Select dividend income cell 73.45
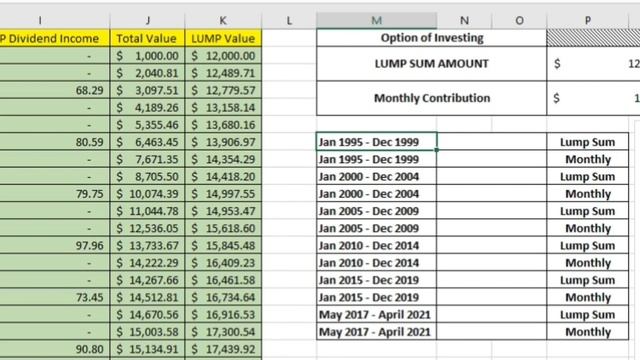The width and height of the screenshot is (640, 360). tap(55, 298)
